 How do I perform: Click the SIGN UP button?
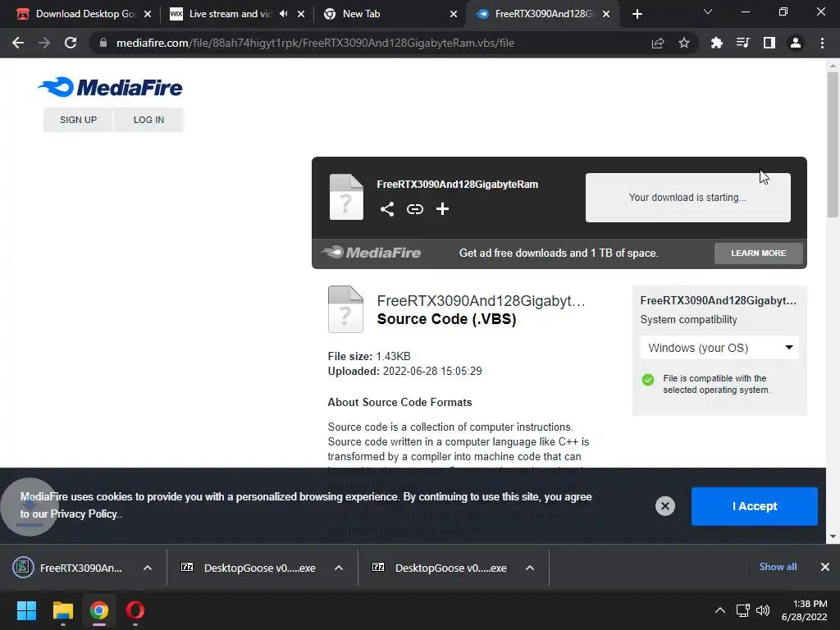pos(78,120)
